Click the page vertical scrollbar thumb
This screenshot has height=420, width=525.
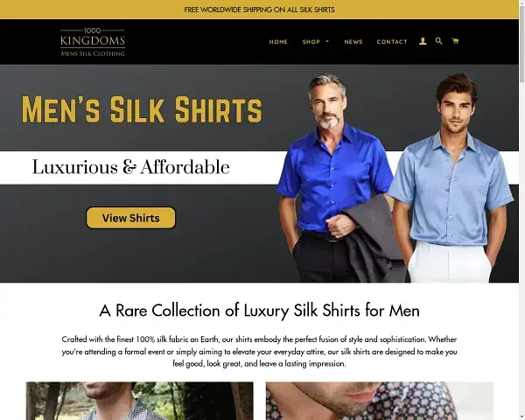(x=521, y=42)
